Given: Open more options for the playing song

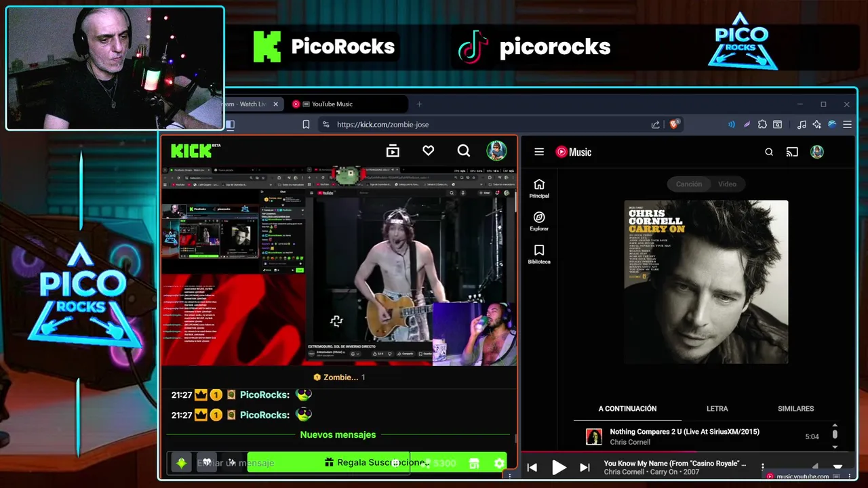Looking at the screenshot, I should 763,467.
